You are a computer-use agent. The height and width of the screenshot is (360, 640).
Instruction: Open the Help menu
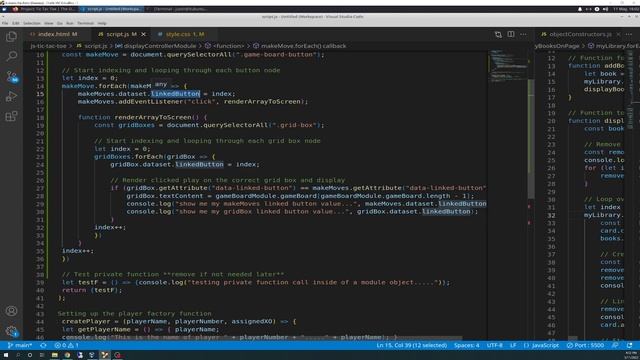click(102, 23)
